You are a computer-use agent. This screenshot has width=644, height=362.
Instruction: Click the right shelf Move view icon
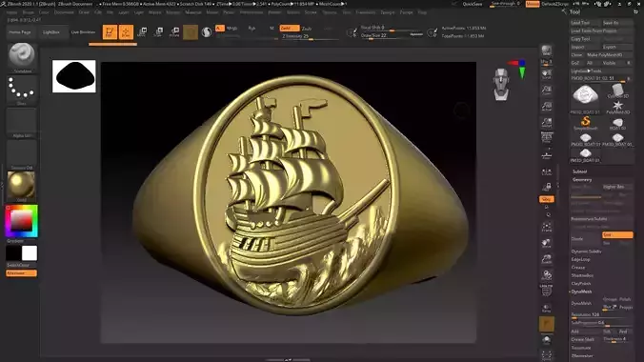point(546,243)
